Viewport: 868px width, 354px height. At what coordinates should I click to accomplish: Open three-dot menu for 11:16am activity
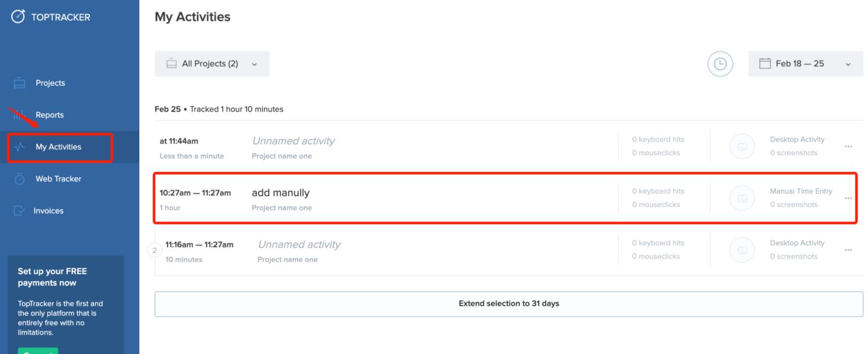[848, 250]
